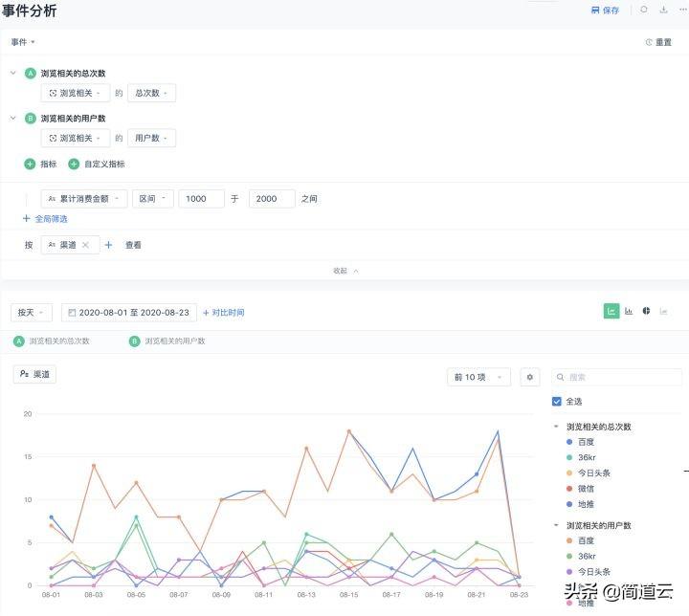Collapse the 浏览相关的总次数 legend group
689x616 pixels.
[556, 427]
